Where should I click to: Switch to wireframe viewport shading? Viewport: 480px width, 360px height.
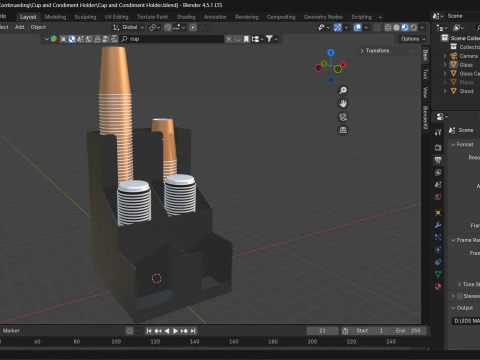[388, 27]
